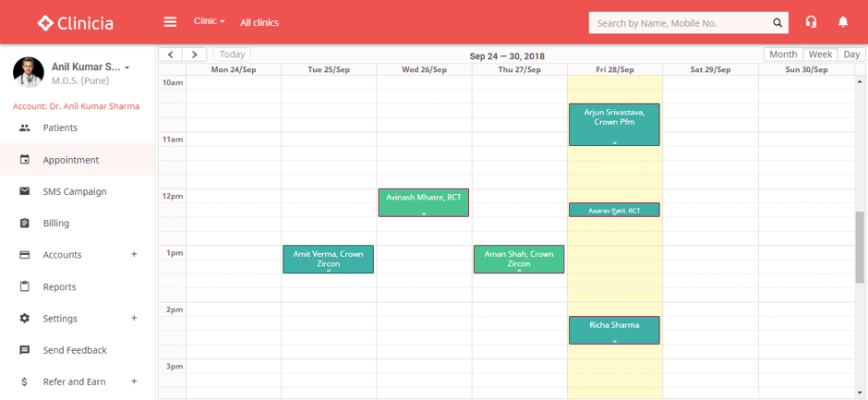The width and height of the screenshot is (868, 400).
Task: Expand Anil Kumar profile dropdown
Action: tap(127, 67)
